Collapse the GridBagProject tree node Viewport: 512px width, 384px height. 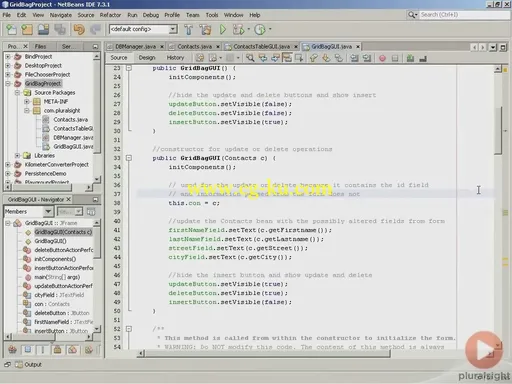coord(8,83)
